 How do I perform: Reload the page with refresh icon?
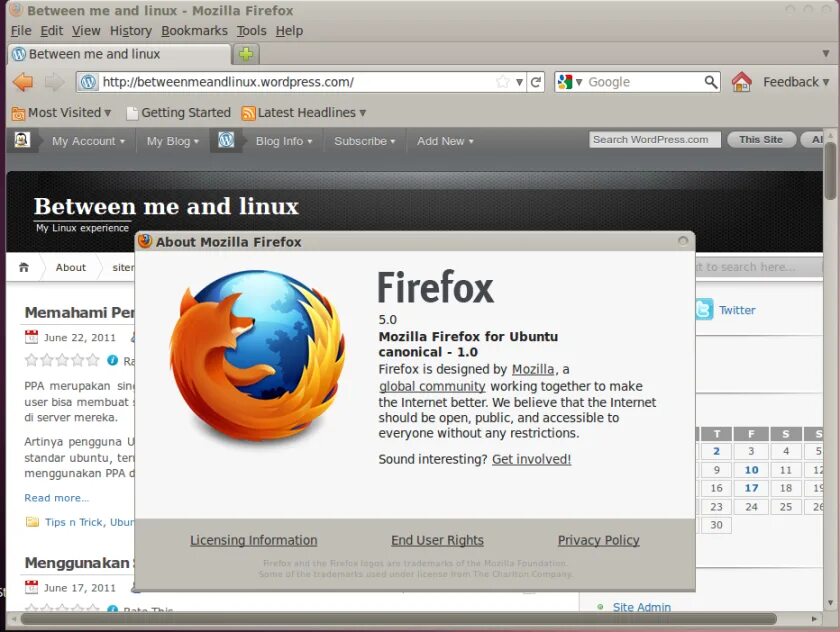click(x=536, y=82)
